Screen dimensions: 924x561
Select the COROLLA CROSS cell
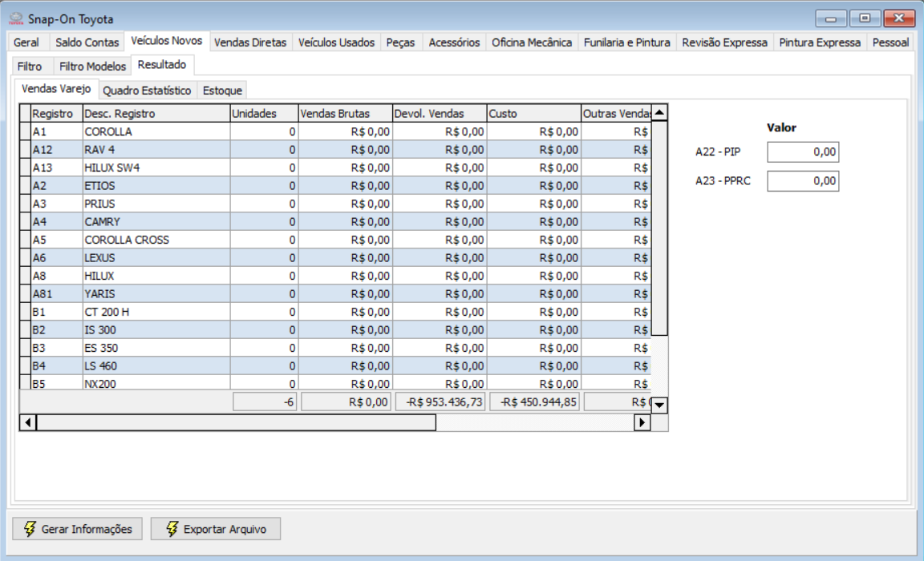coord(156,240)
